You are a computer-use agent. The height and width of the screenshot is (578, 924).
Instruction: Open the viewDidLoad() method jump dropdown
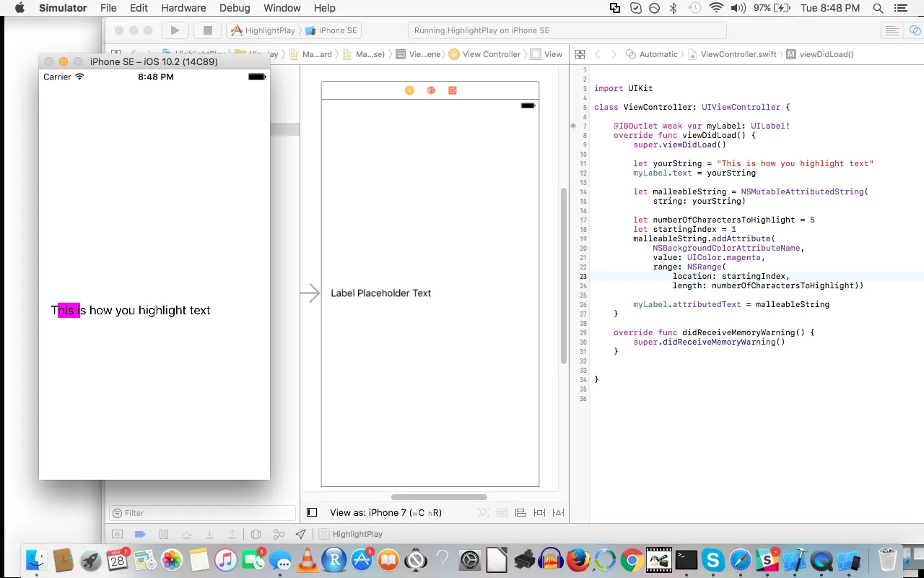click(x=820, y=54)
